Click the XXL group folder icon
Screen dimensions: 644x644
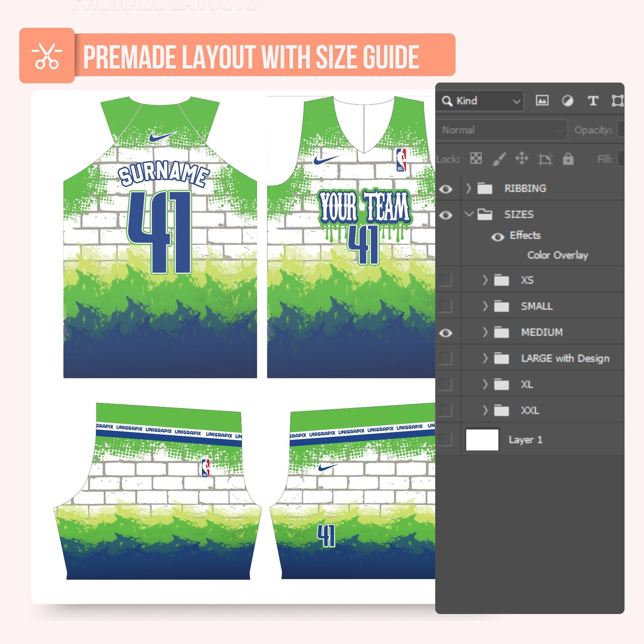[x=502, y=411]
